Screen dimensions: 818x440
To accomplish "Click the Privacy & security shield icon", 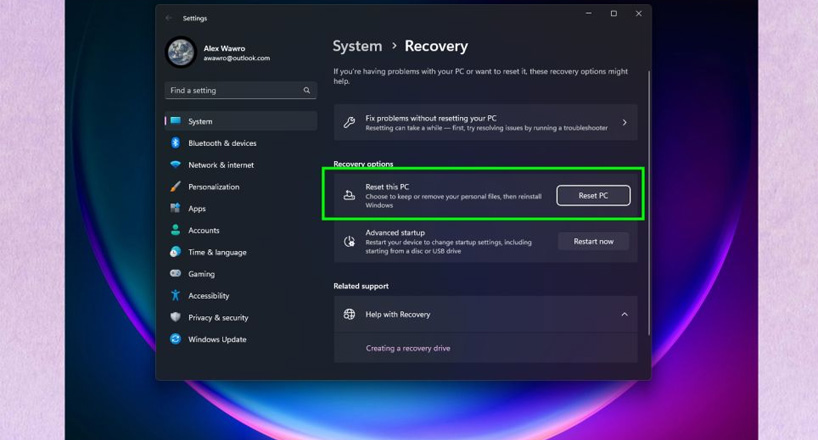I will tap(176, 317).
